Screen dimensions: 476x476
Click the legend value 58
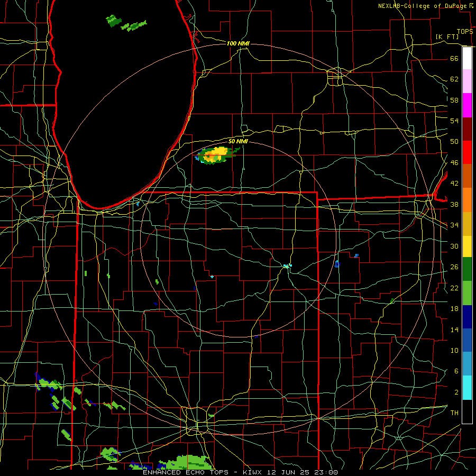(454, 100)
